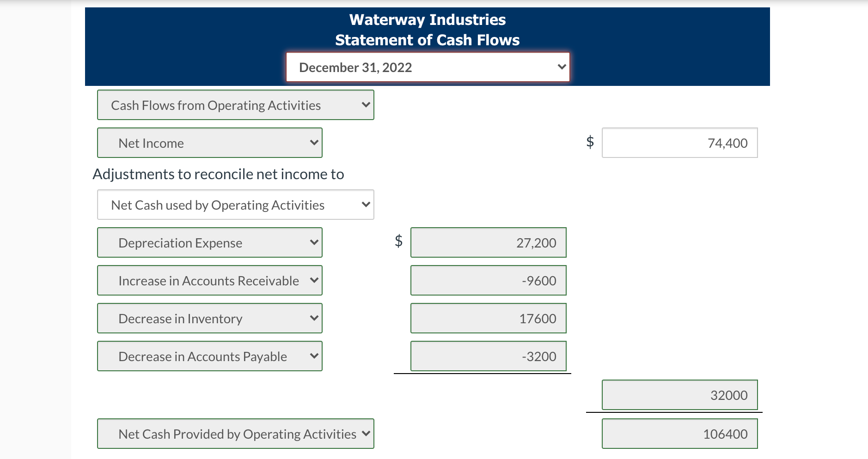This screenshot has height=459, width=868.
Task: Click the 17600 inventory amount field
Action: pyautogui.click(x=488, y=318)
